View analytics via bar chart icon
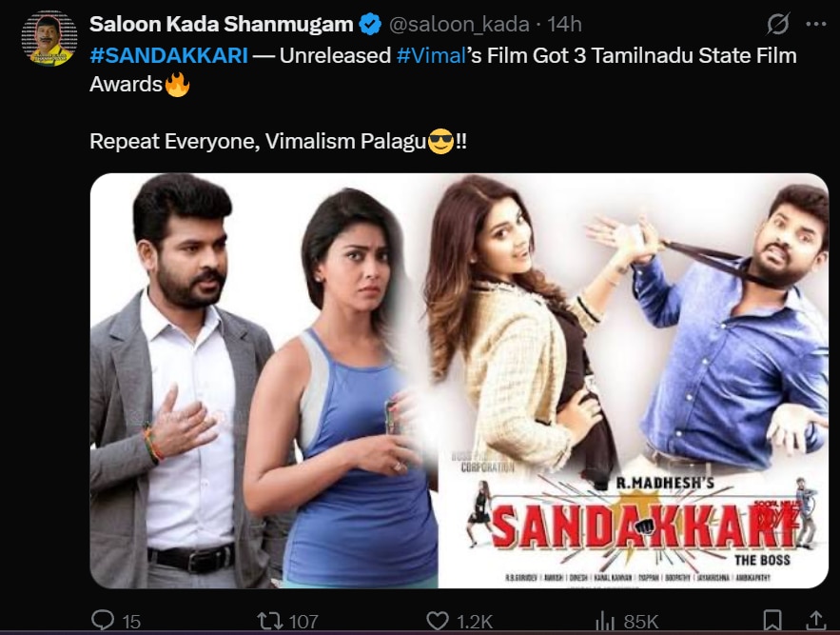 coord(605,621)
